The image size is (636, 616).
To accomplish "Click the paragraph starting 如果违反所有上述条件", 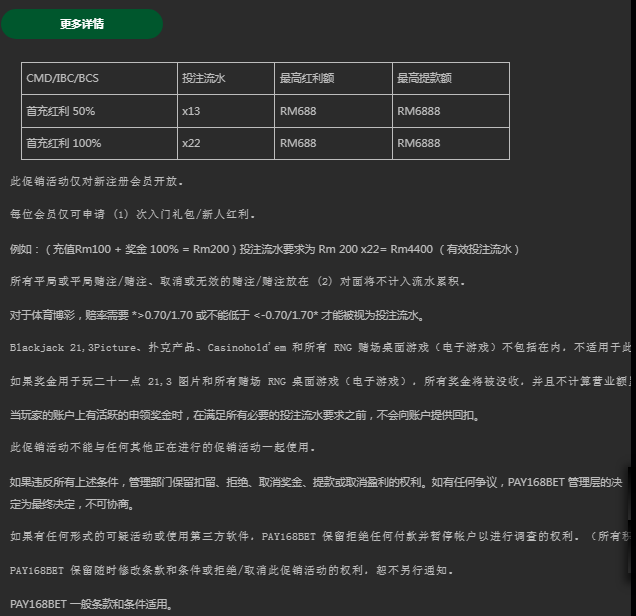I will (316, 493).
